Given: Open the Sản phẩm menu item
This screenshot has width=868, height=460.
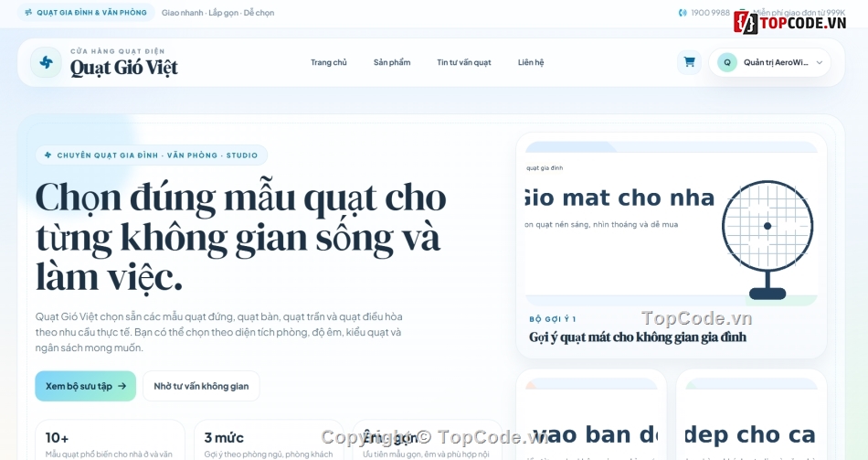Looking at the screenshot, I should click(392, 62).
